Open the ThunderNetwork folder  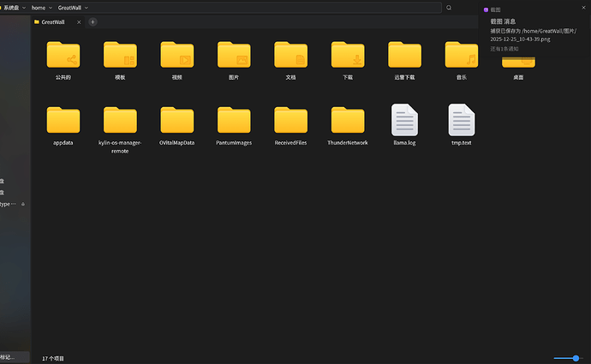pos(348,121)
